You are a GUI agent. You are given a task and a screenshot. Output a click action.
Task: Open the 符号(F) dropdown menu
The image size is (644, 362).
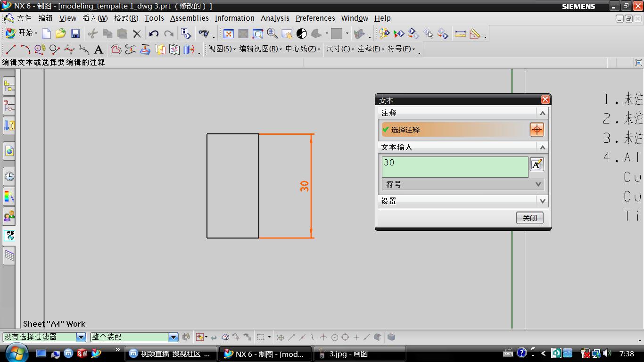pyautogui.click(x=401, y=49)
